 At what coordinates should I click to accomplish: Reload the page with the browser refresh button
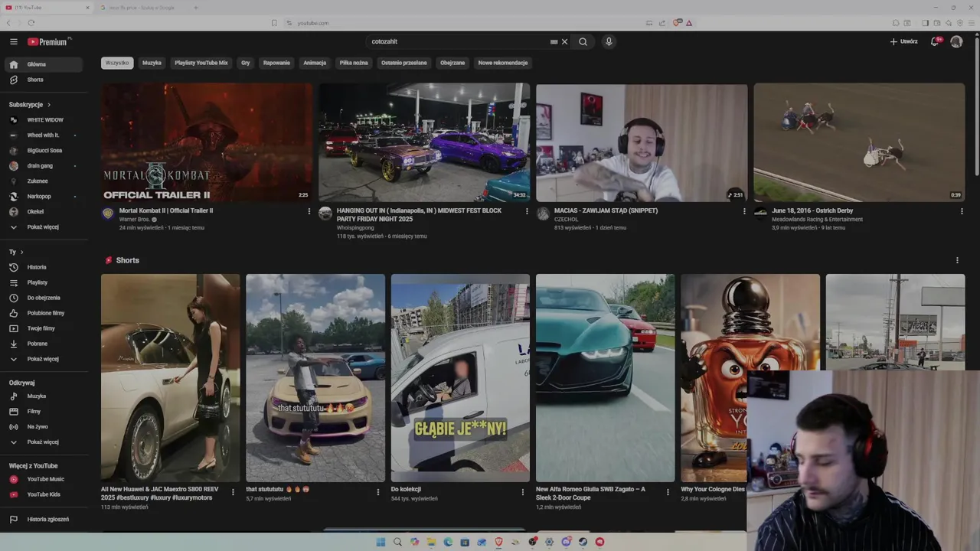[x=31, y=23]
